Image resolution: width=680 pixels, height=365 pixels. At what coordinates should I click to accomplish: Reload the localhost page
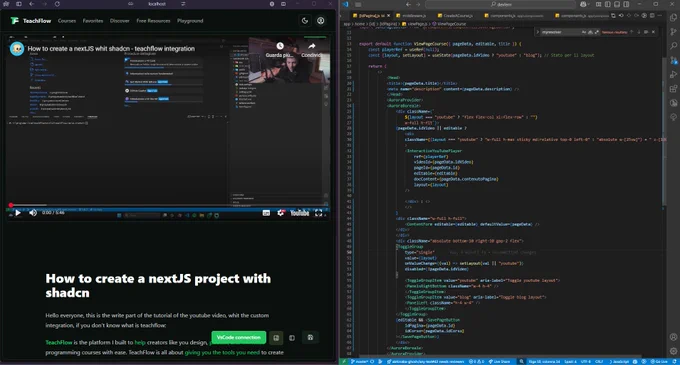click(57, 4)
